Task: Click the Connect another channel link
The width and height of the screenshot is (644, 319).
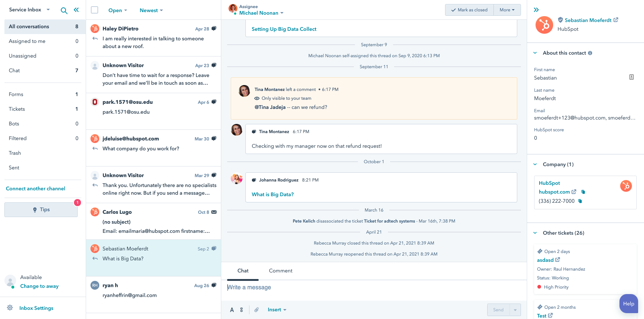Action: point(36,189)
